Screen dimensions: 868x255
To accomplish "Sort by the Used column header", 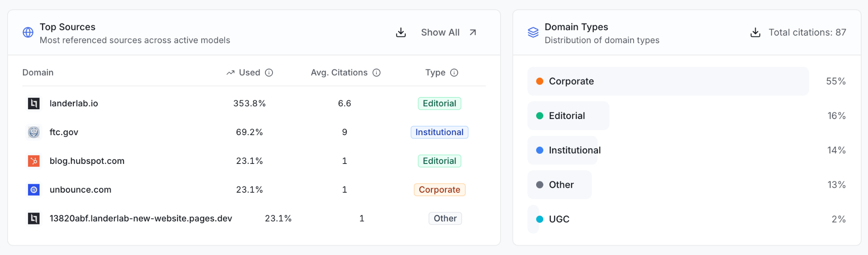I will (250, 73).
